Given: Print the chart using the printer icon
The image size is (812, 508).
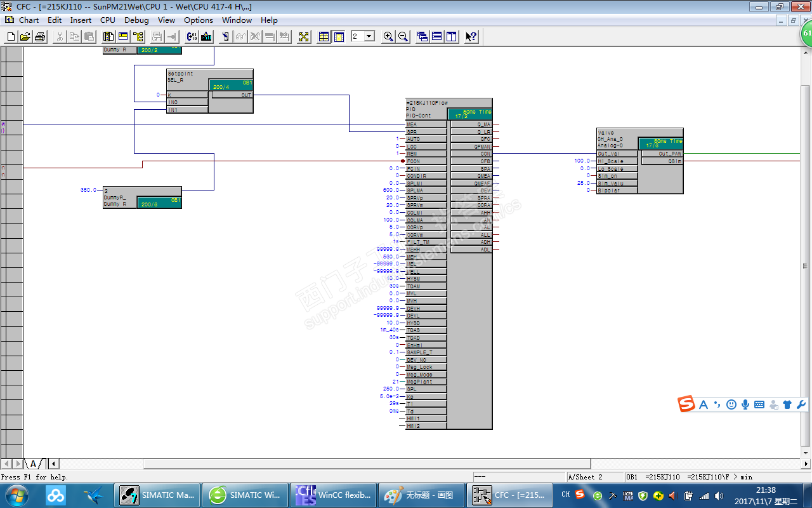Looking at the screenshot, I should coord(40,37).
